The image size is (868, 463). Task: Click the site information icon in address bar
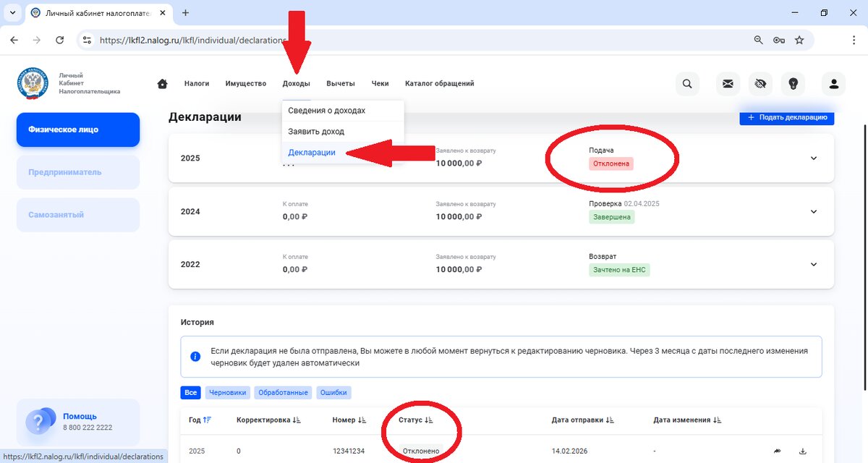[x=87, y=41]
